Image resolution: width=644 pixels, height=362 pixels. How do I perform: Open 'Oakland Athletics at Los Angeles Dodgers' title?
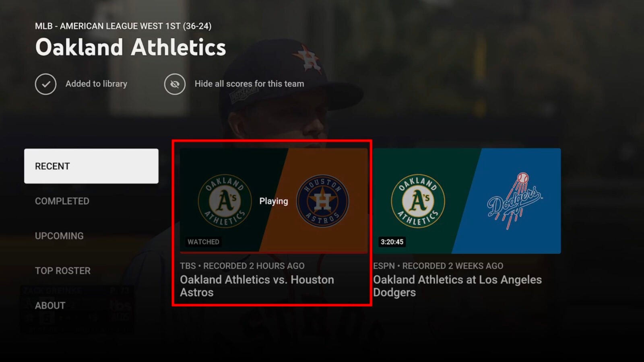pyautogui.click(x=457, y=286)
